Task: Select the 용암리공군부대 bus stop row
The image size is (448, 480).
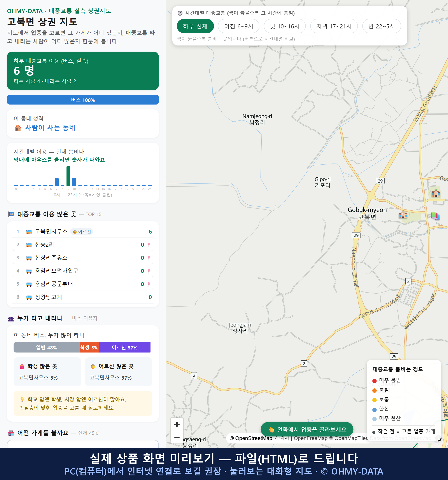Action: tap(83, 284)
